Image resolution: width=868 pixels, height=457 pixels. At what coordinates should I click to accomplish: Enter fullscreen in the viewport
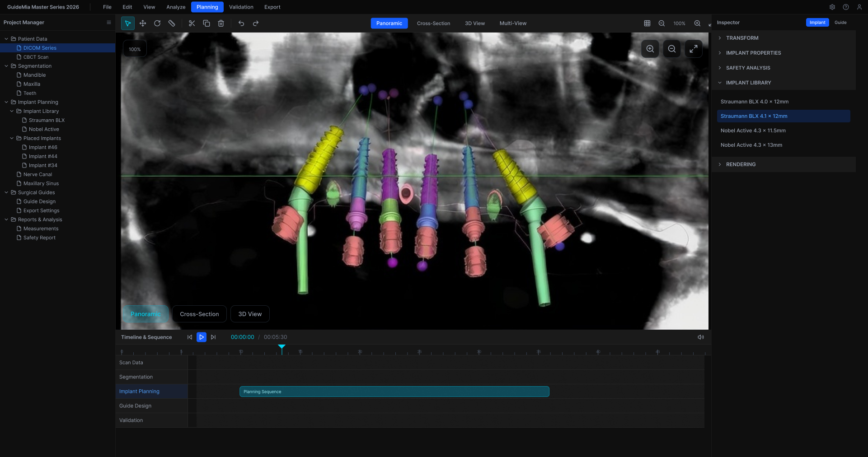pyautogui.click(x=693, y=49)
